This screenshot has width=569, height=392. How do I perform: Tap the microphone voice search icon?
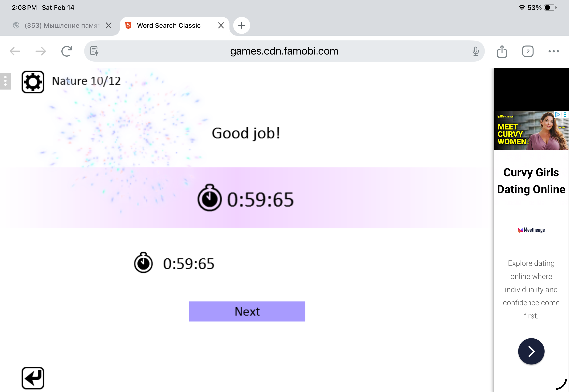[x=475, y=51]
